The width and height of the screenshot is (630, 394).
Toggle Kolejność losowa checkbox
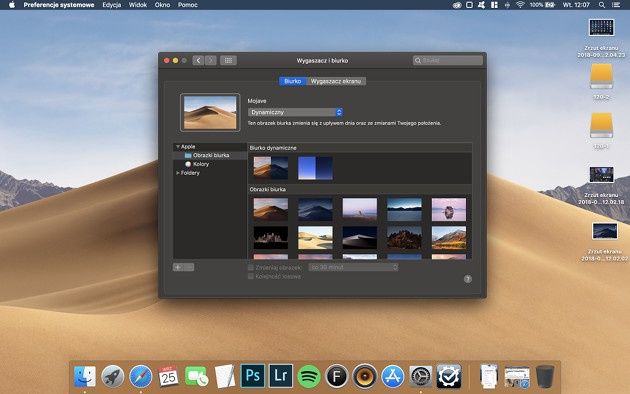click(251, 276)
